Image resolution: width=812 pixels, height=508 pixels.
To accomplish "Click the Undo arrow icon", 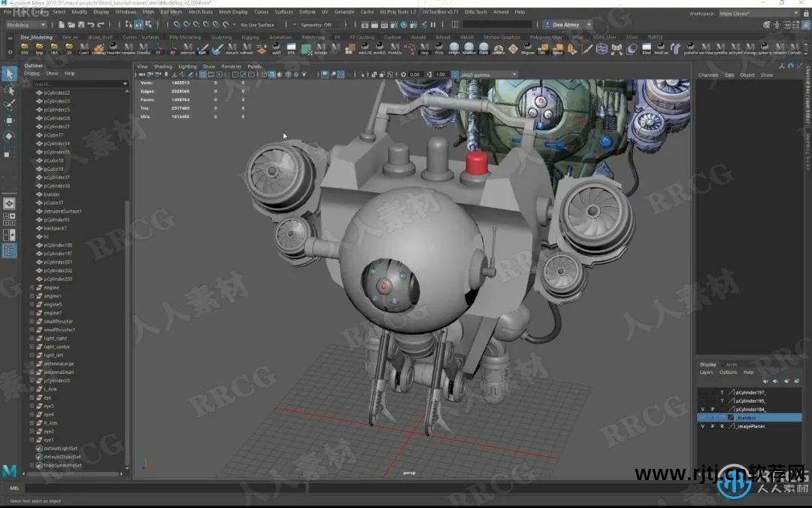I will click(x=89, y=25).
